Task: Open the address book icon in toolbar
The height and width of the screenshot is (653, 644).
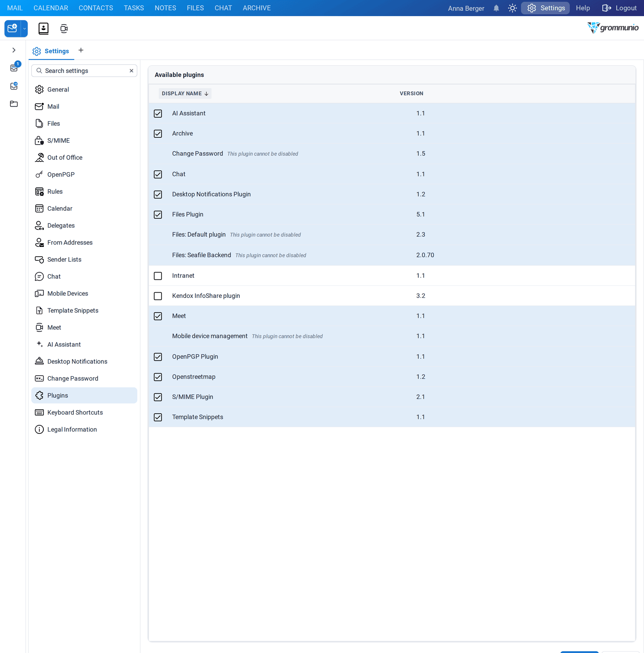Action: coord(43,29)
